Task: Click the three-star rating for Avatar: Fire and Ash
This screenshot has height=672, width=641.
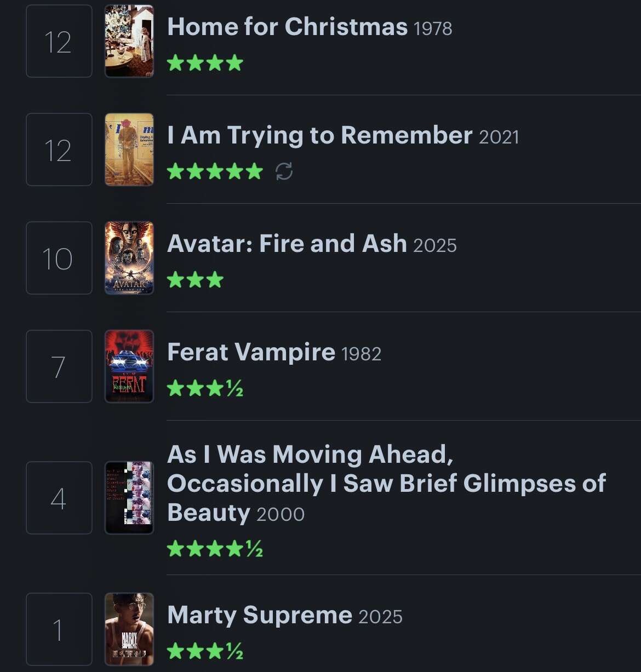Action: pos(195,280)
